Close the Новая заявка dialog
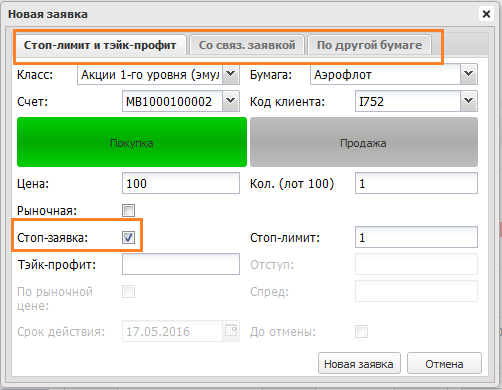Image resolution: width=502 pixels, height=390 pixels. tap(486, 14)
